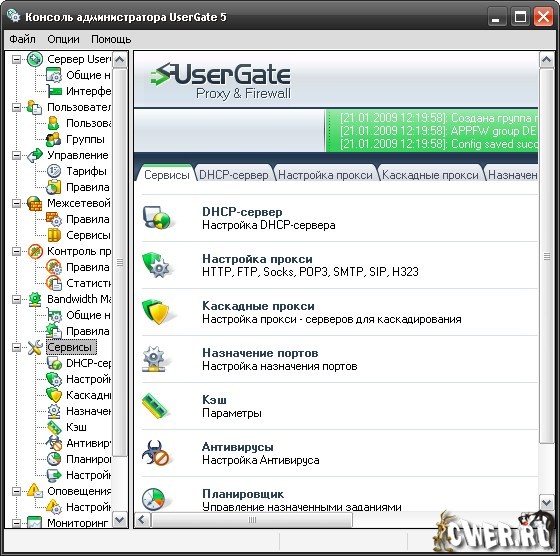
Task: Collapse the Пользователи tree node
Action: click(16, 107)
